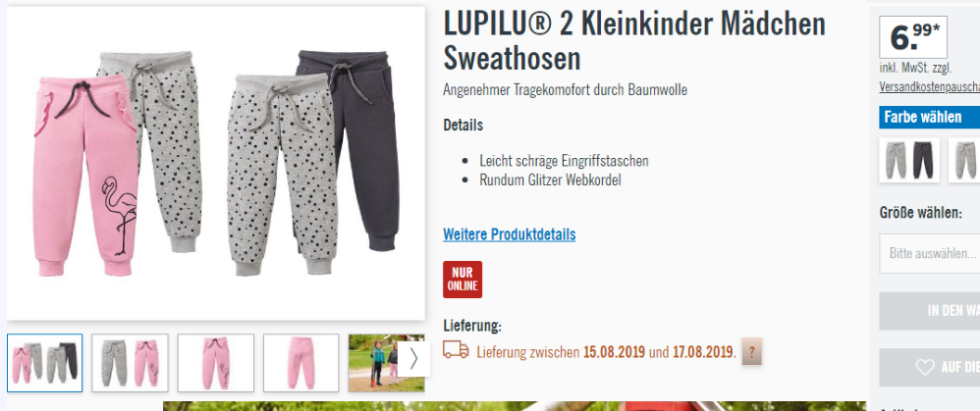This screenshot has width=980, height=411.
Task: Select the four-pants overview thumbnail
Action: tap(44, 363)
